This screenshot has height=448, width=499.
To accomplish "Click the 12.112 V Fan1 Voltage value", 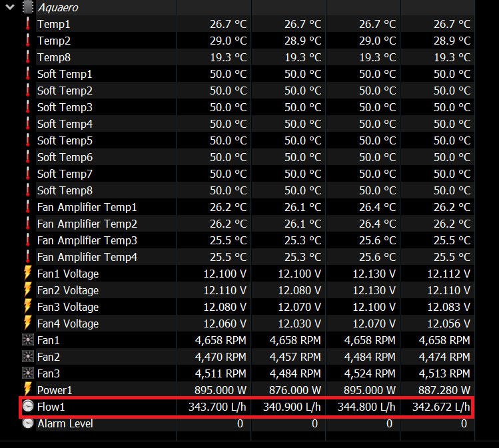I will 449,274.
